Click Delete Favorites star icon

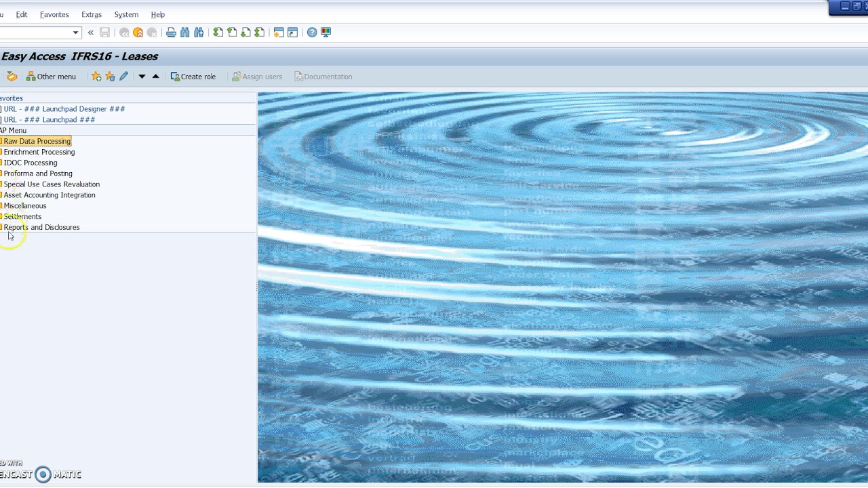click(x=110, y=77)
